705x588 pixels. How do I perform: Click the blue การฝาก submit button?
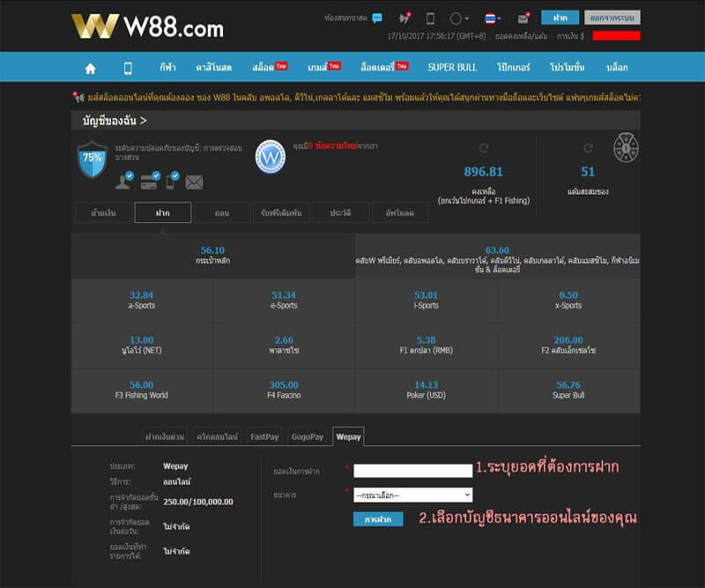378,519
